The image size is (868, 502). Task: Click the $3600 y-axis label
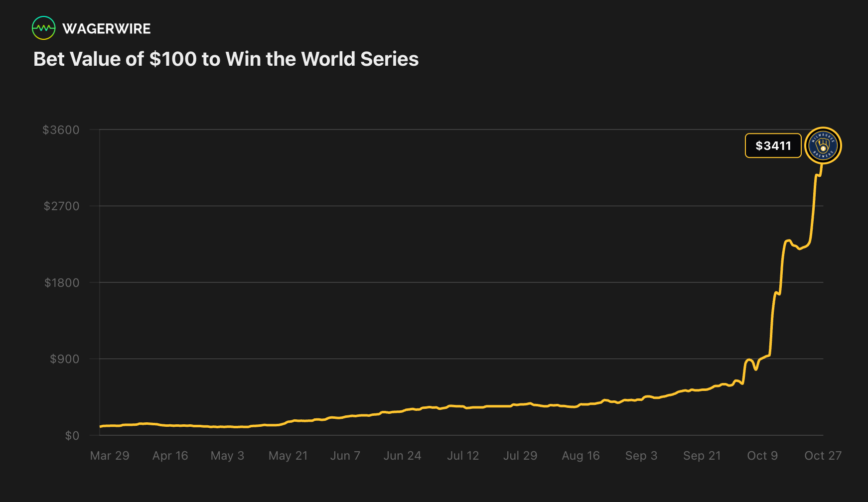click(x=61, y=130)
